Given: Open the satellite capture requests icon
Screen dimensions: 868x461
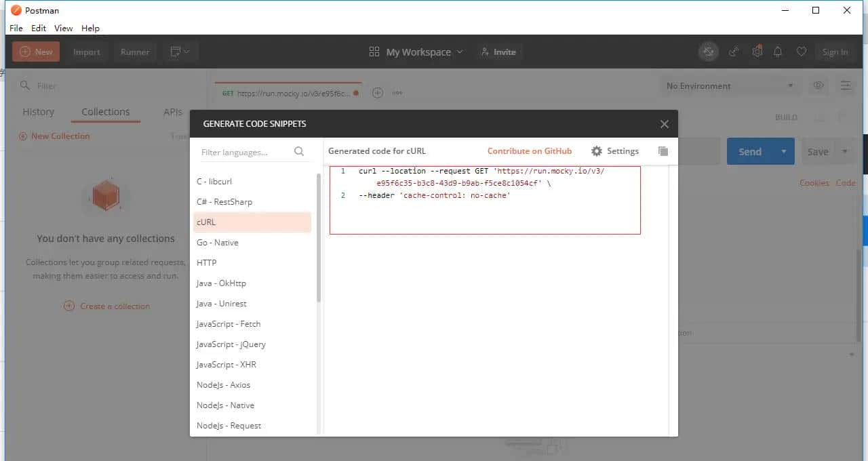Looking at the screenshot, I should tap(734, 52).
